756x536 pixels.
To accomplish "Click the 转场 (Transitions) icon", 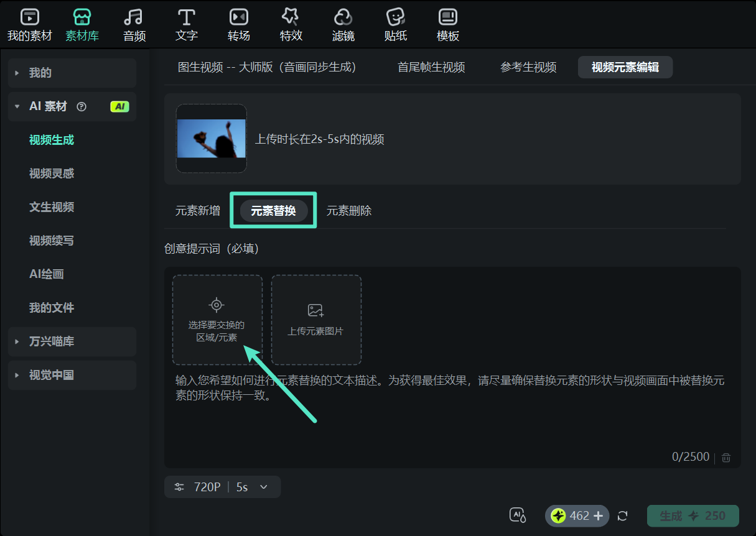I will tap(238, 23).
